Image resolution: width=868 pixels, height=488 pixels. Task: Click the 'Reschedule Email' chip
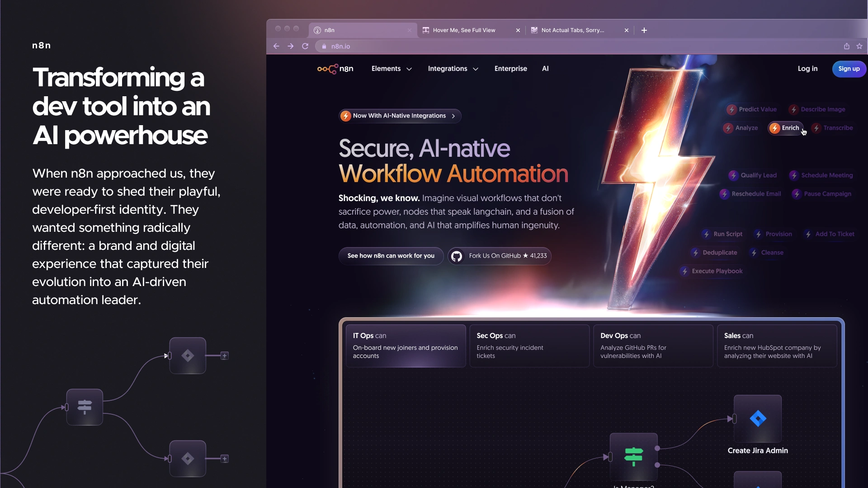coord(750,194)
